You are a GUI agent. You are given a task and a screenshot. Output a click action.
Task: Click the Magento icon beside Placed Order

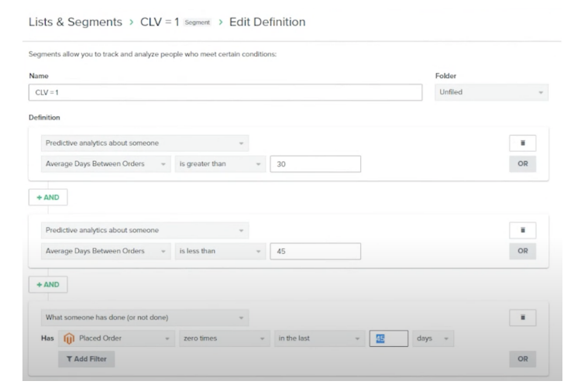point(69,338)
